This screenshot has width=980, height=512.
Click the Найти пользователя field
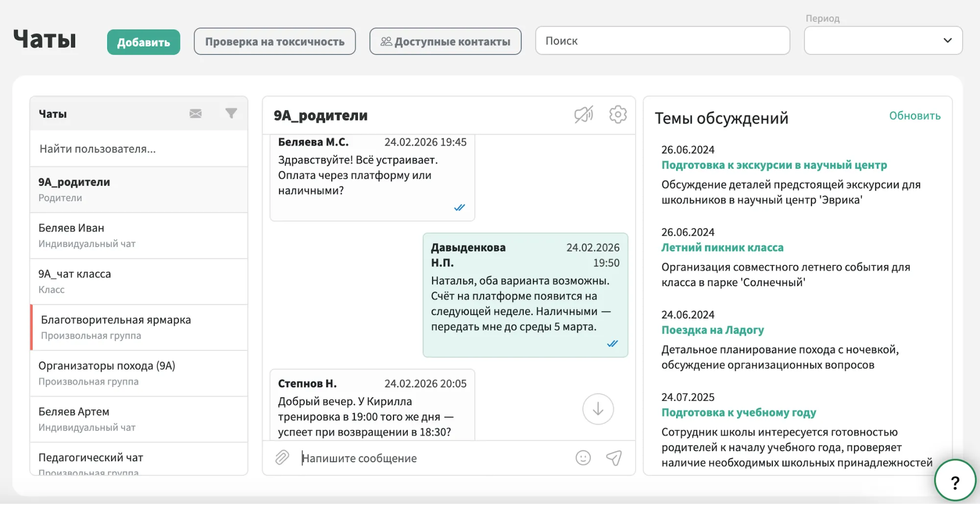139,149
